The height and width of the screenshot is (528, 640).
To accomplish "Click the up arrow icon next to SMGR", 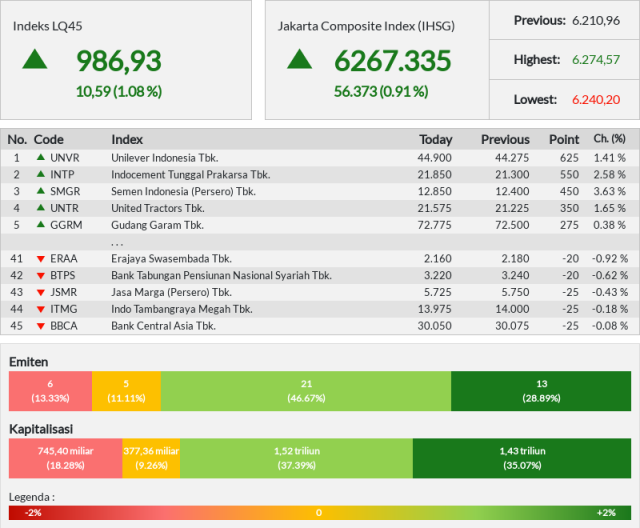I will 41,191.
